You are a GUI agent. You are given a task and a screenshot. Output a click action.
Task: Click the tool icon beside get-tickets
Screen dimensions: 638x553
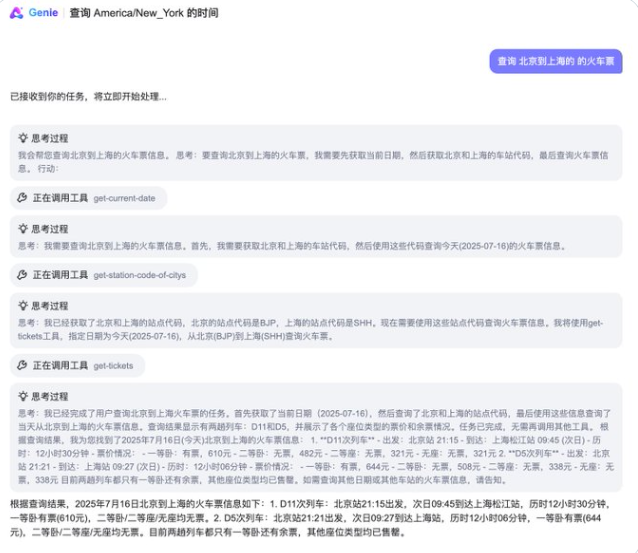(22, 365)
